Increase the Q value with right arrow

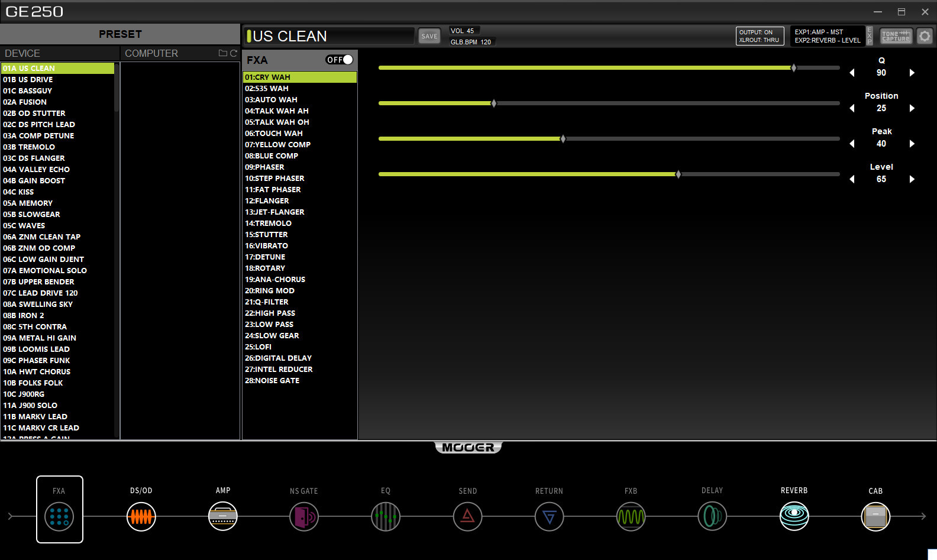[x=912, y=73]
